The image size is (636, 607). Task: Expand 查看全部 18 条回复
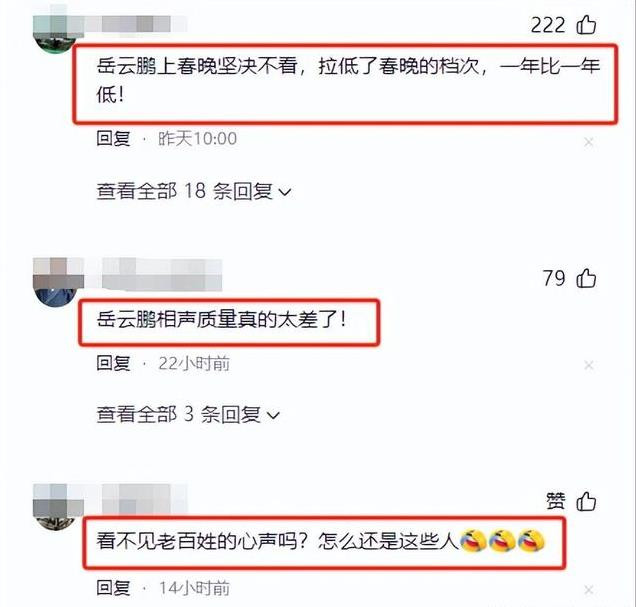[194, 191]
